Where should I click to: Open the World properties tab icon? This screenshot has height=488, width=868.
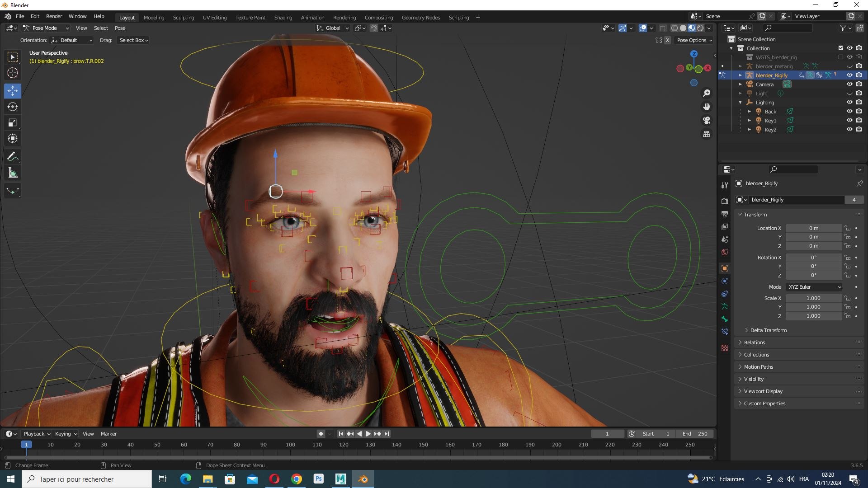point(725,252)
